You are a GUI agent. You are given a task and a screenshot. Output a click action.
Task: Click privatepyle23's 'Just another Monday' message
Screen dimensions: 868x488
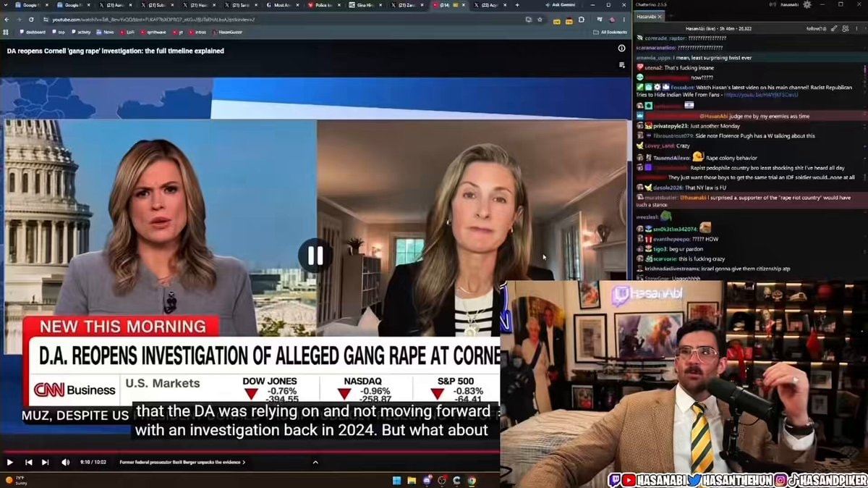(714, 126)
